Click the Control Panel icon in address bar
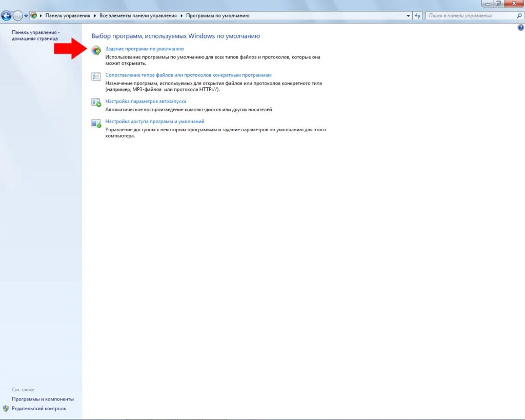The image size is (525, 420). [33, 15]
